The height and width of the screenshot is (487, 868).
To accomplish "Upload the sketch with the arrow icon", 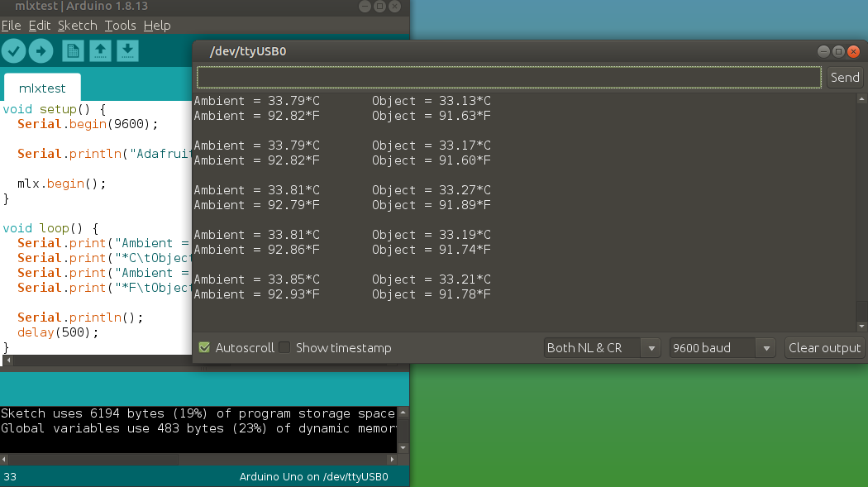I will click(x=40, y=50).
